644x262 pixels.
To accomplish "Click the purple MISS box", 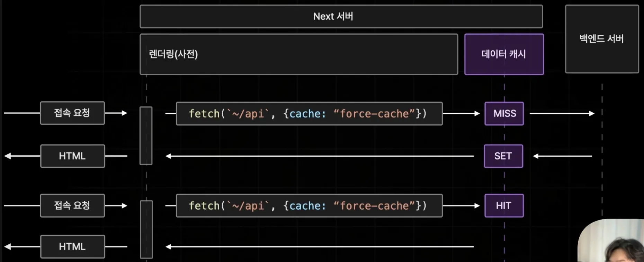I will (504, 114).
